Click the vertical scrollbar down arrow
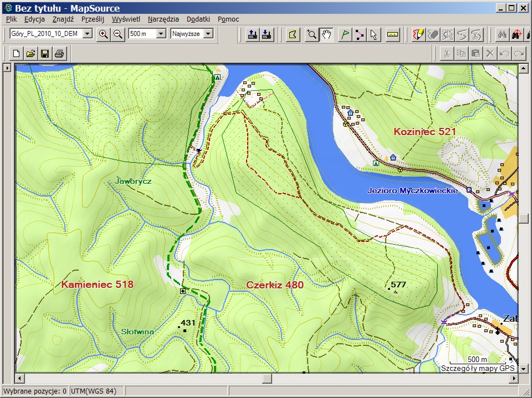Viewport: 532px width, 398px height. coord(523,369)
